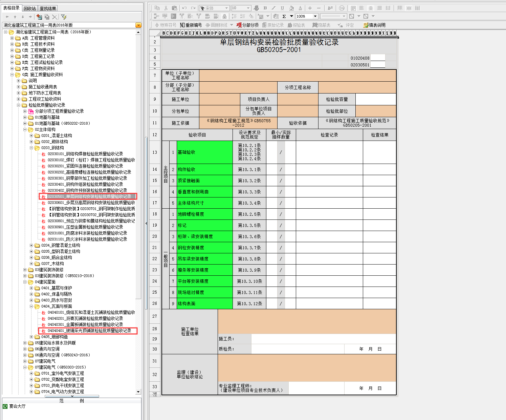Screen dimensions: 506x420
Task: Click the Sigma sum icon
Action: pos(284,16)
